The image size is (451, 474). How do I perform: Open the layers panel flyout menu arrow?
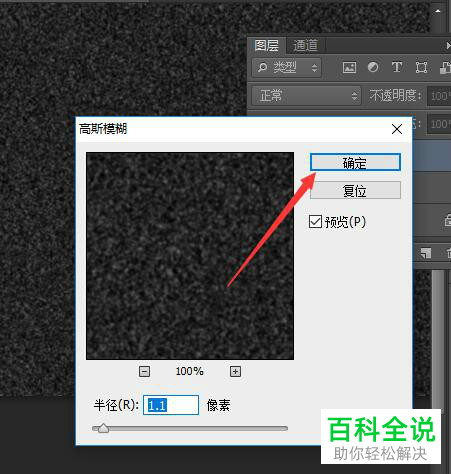coord(448,46)
